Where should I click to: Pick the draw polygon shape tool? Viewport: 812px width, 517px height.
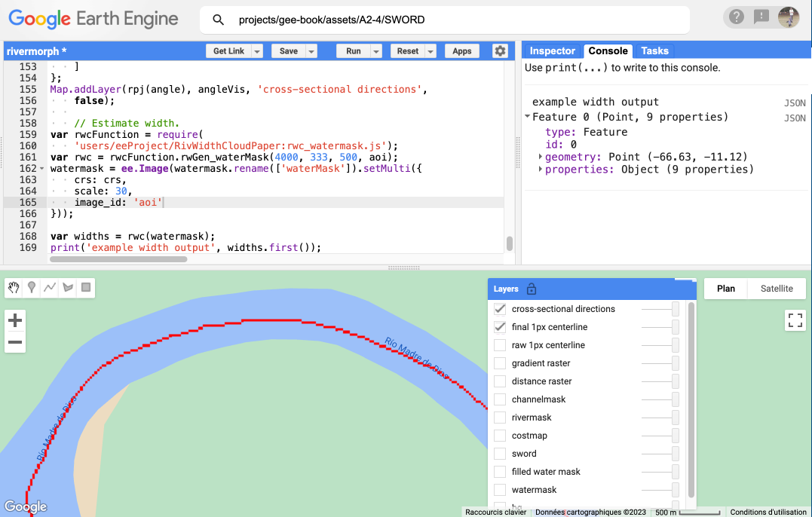pyautogui.click(x=68, y=287)
